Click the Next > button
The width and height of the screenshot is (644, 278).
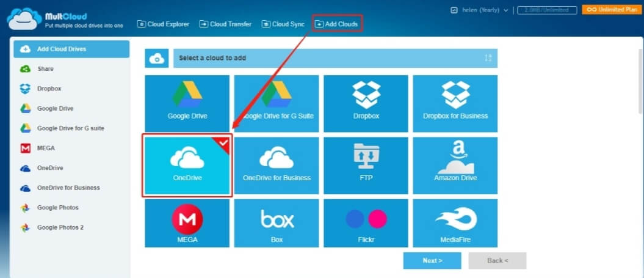point(432,260)
